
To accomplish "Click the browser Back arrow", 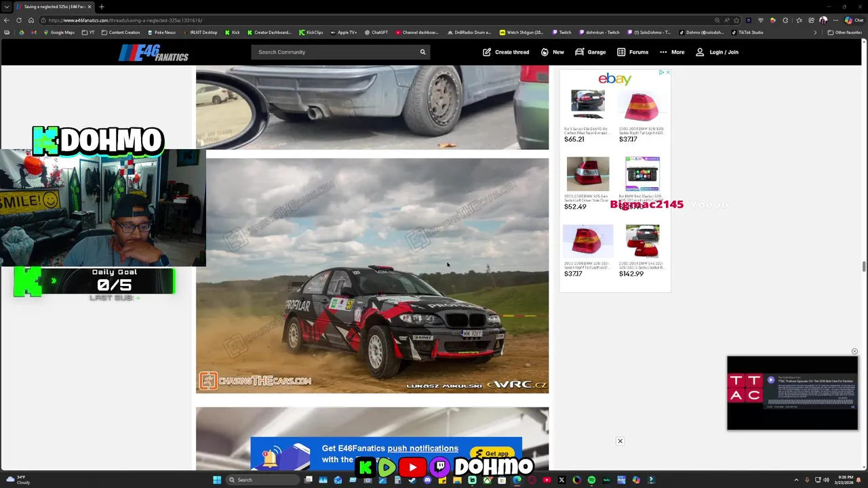I will click(7, 20).
